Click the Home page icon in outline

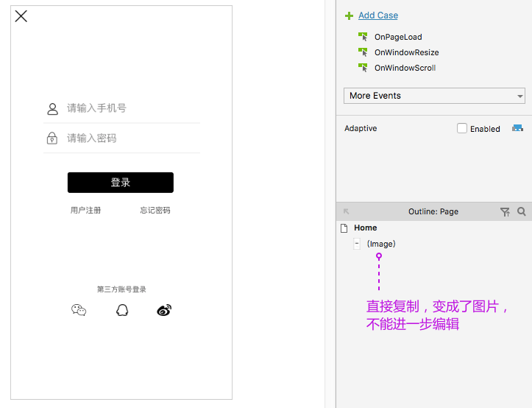coord(344,228)
